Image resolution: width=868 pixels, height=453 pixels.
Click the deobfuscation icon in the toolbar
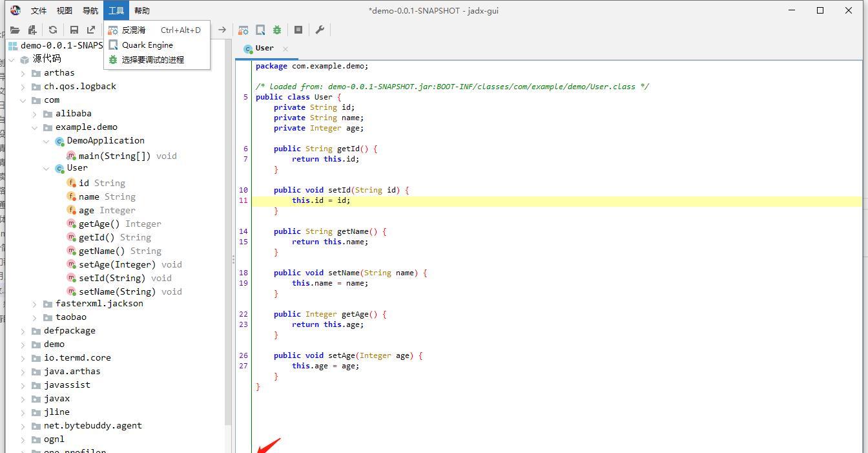tap(243, 30)
